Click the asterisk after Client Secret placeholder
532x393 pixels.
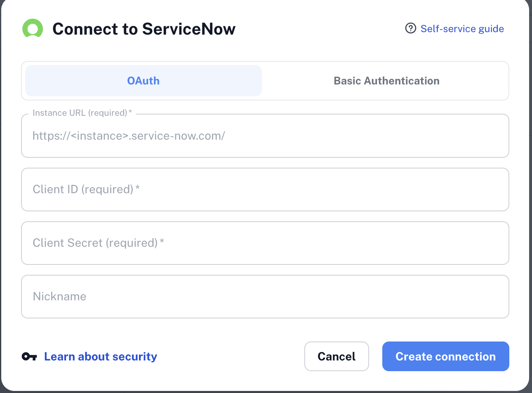(x=162, y=242)
